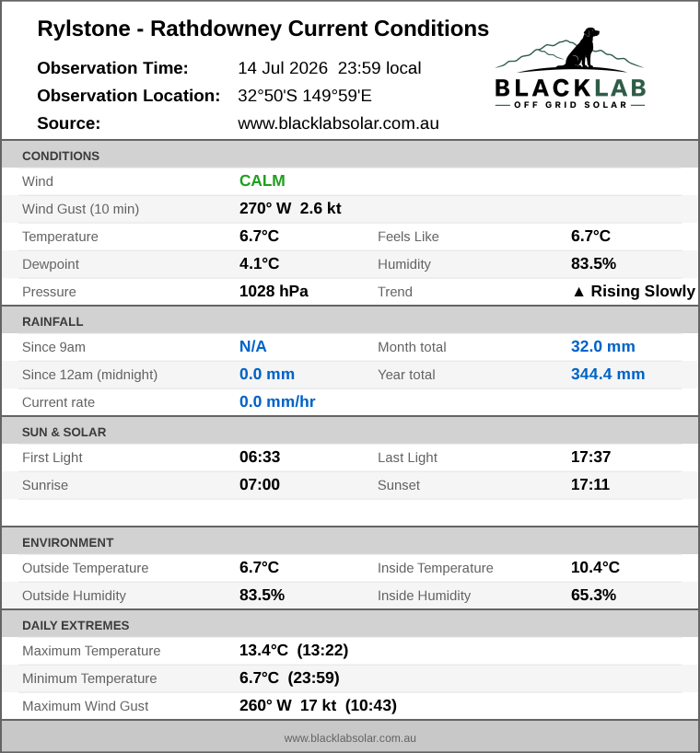Viewport: 700px width, 753px height.
Task: Click the SUN & SOLAR section header
Action: pos(350,432)
